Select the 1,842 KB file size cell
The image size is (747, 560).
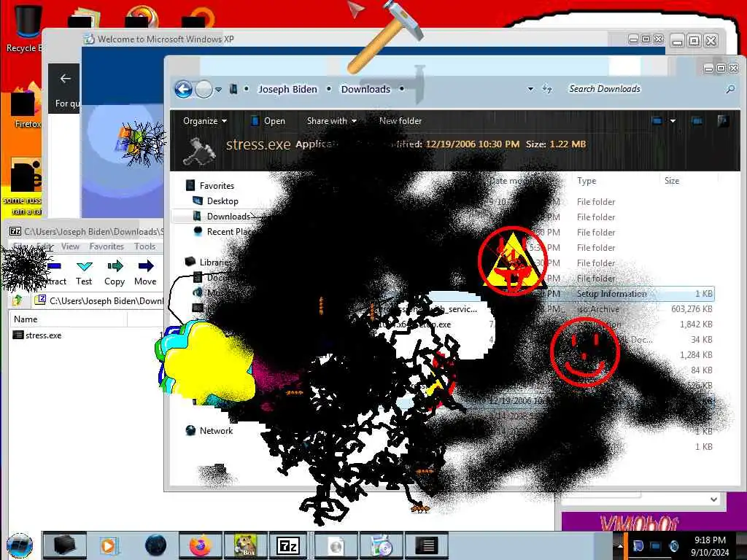tap(696, 324)
